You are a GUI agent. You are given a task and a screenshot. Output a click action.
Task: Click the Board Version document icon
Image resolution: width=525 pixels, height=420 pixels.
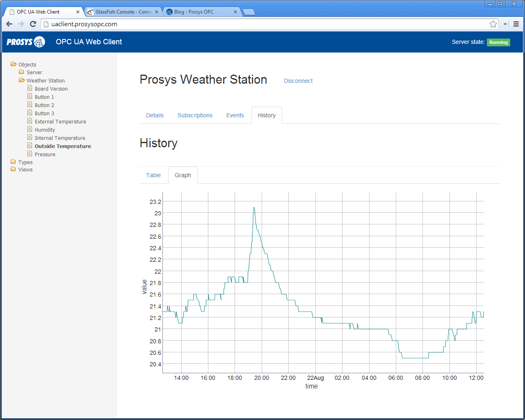(x=30, y=88)
